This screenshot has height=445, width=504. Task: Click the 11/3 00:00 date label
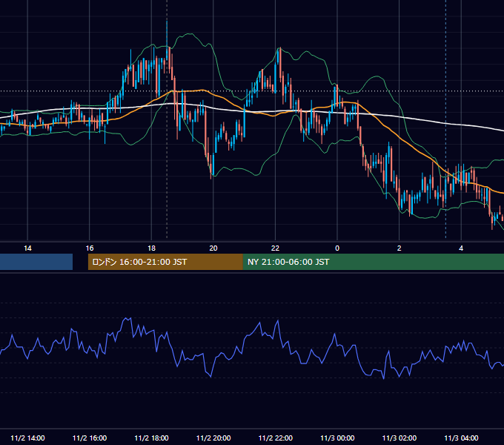[337, 438]
